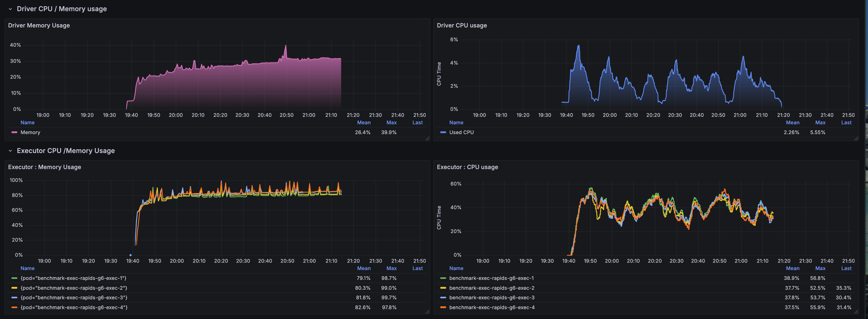Click the pink Memory series color swatch

pyautogui.click(x=14, y=132)
